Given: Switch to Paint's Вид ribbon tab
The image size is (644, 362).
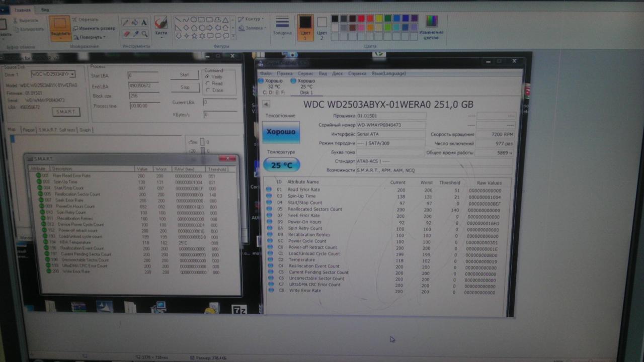Looking at the screenshot, I should (45, 10).
